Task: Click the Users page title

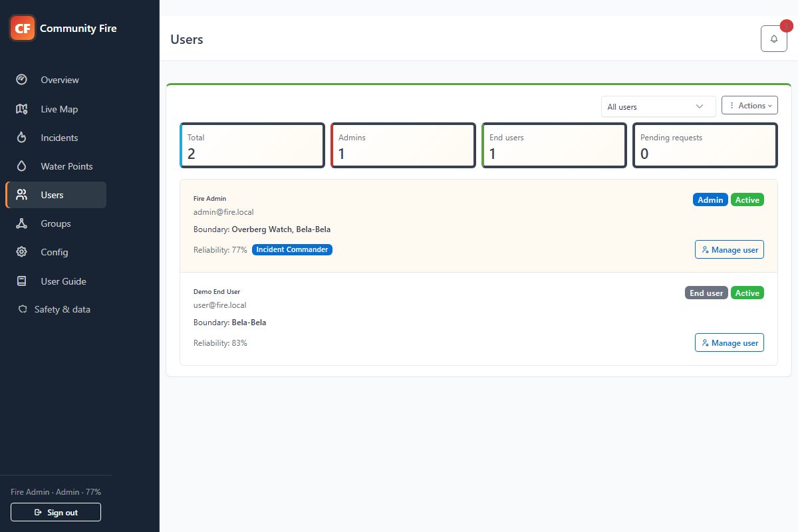Action: pyautogui.click(x=187, y=39)
